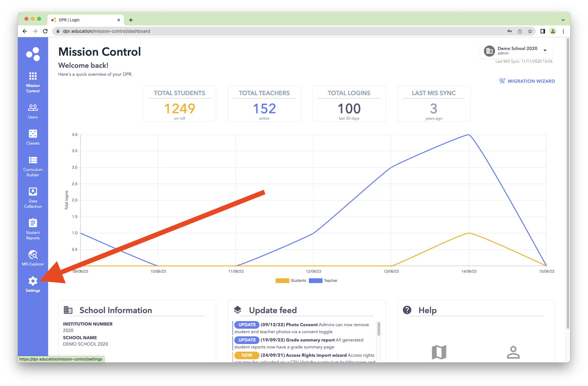Switch to the DPR Login browser tab
588x386 pixels.
point(80,20)
